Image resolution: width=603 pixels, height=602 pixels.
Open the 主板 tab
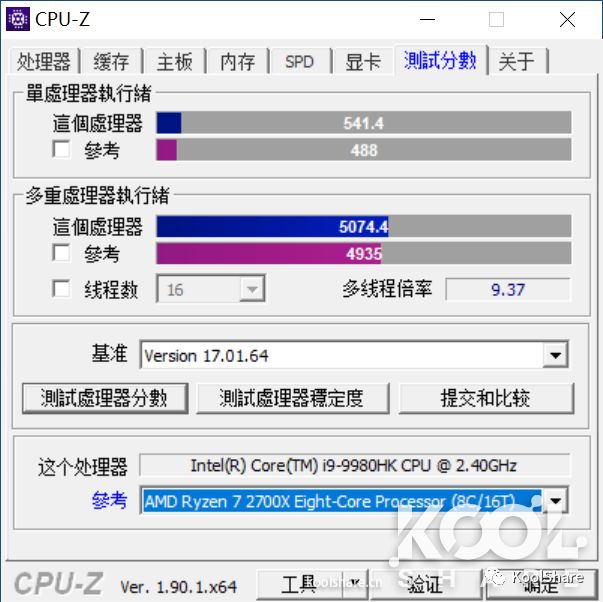tap(175, 62)
